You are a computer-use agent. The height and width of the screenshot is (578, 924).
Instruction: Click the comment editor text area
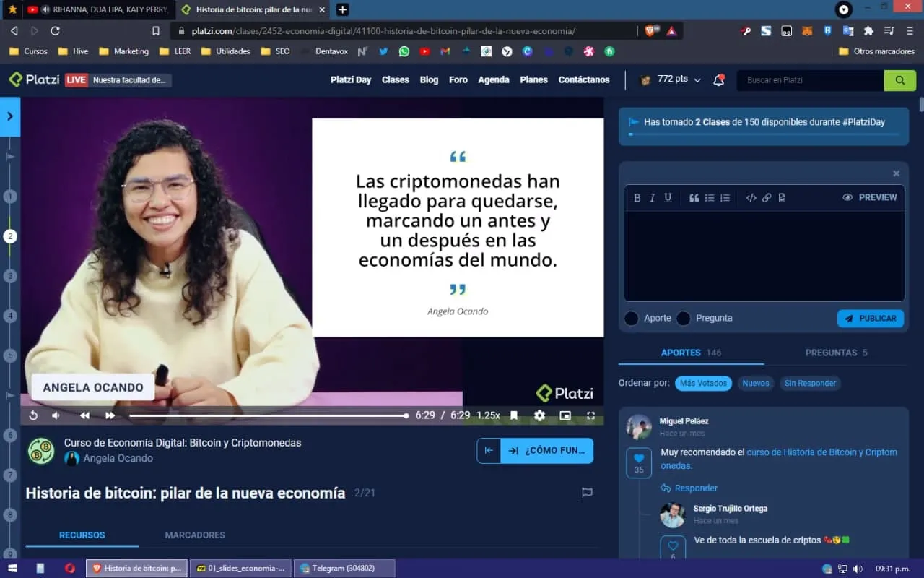pos(764,256)
